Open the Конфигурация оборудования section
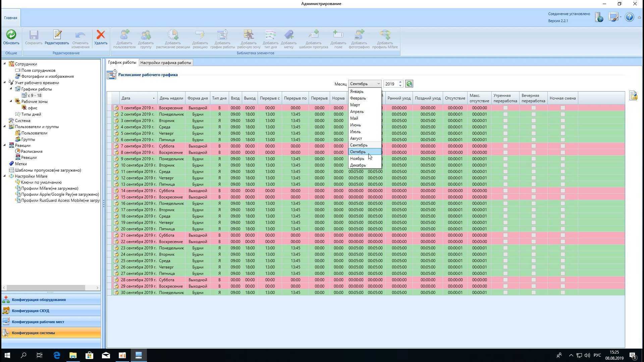644x362 pixels. [x=39, y=300]
